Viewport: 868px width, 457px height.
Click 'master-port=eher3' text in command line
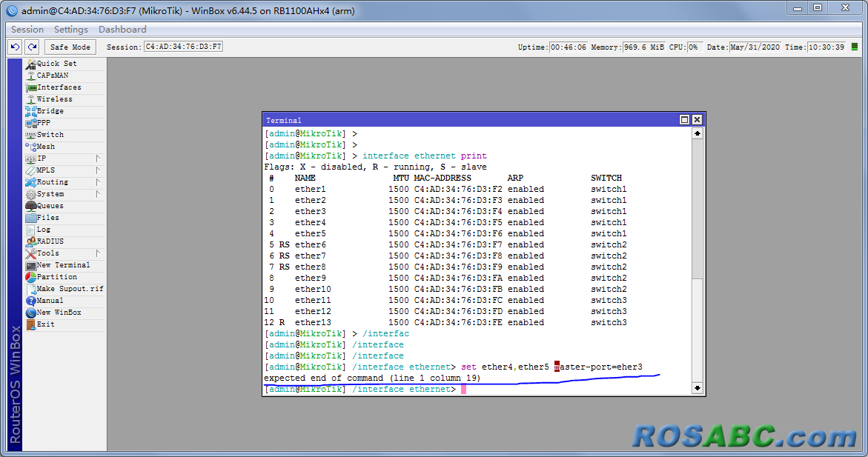(x=598, y=367)
